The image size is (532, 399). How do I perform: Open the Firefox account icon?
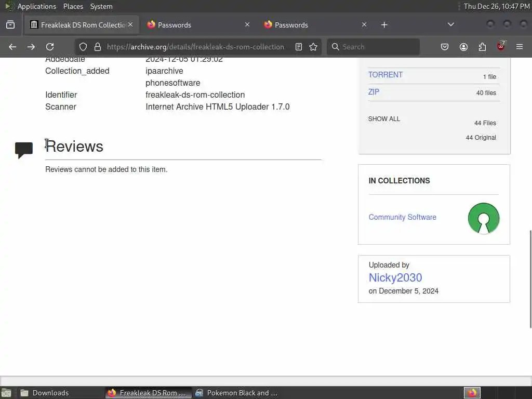coord(463,47)
